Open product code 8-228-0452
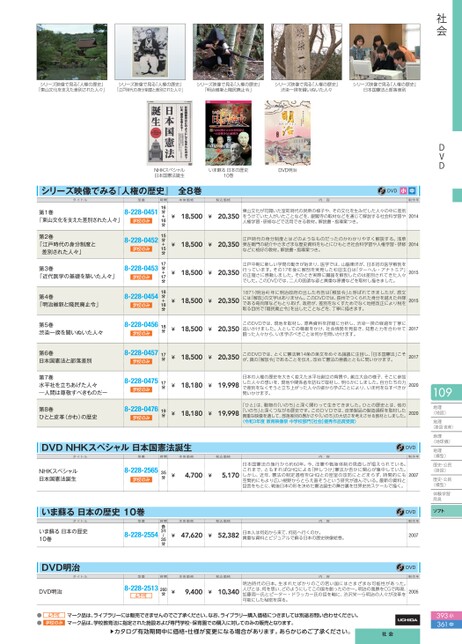Viewport: 462px width, 644px height. [x=141, y=240]
